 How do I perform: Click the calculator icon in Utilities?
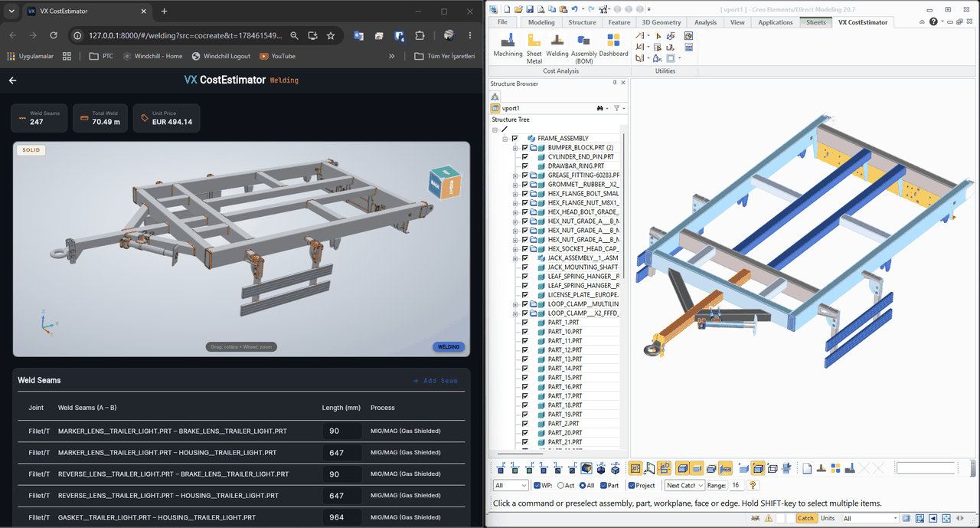688,48
